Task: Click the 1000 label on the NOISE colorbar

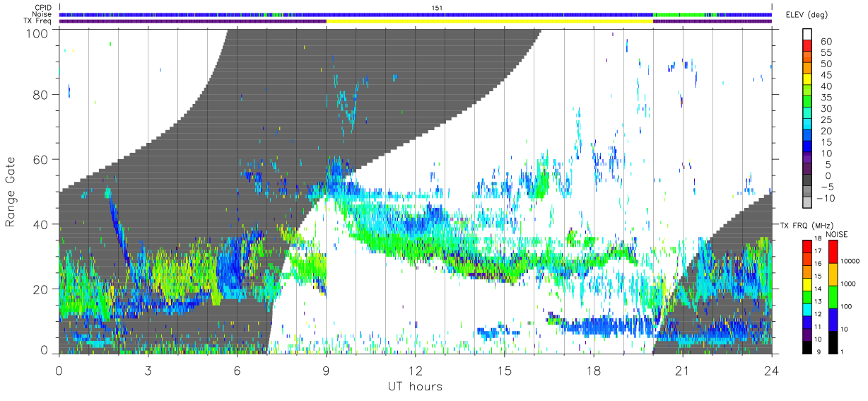Action: pos(849,284)
